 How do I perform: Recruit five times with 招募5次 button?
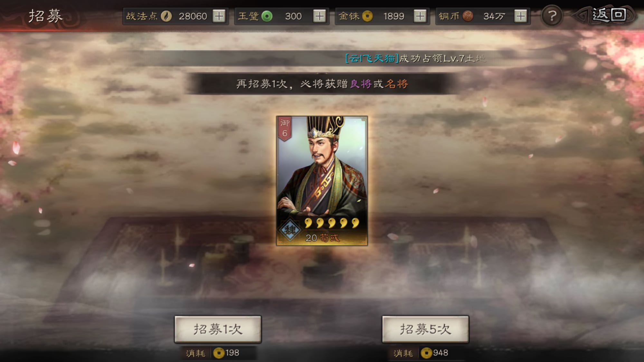point(425,329)
